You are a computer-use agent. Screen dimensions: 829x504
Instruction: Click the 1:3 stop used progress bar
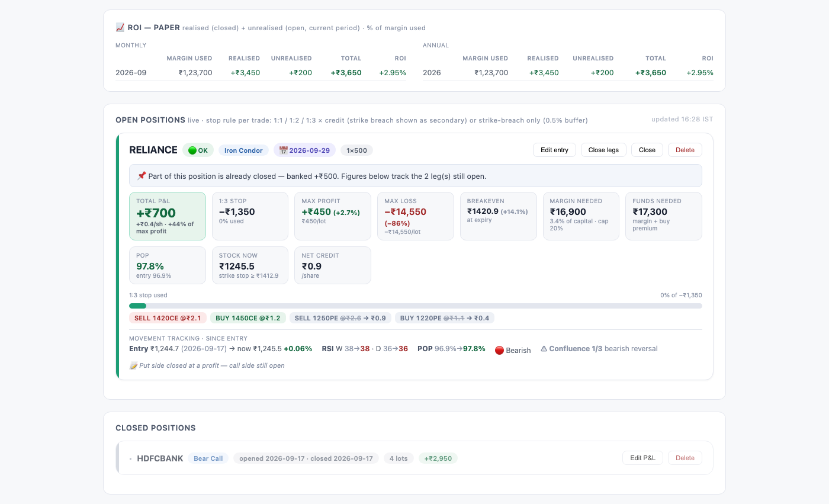(x=416, y=306)
